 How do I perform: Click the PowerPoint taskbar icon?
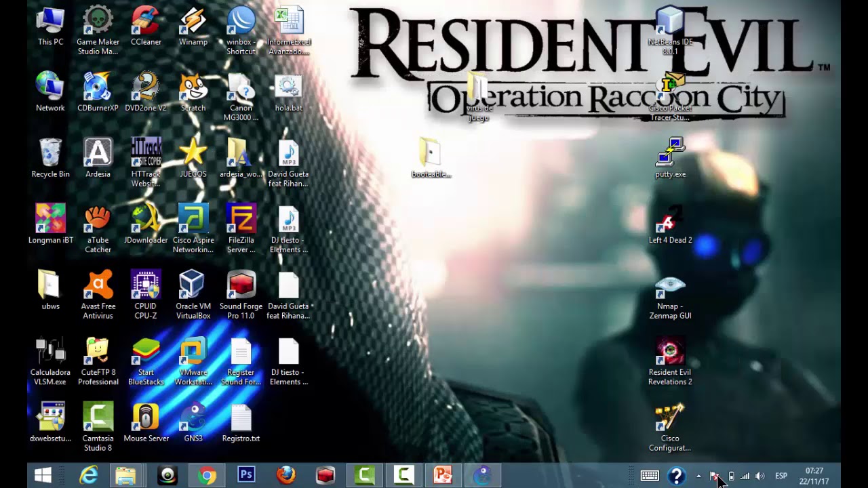tap(443, 476)
